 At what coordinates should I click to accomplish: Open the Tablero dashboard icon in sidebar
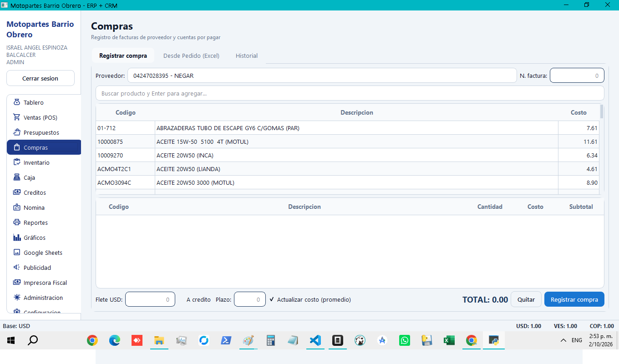click(17, 102)
